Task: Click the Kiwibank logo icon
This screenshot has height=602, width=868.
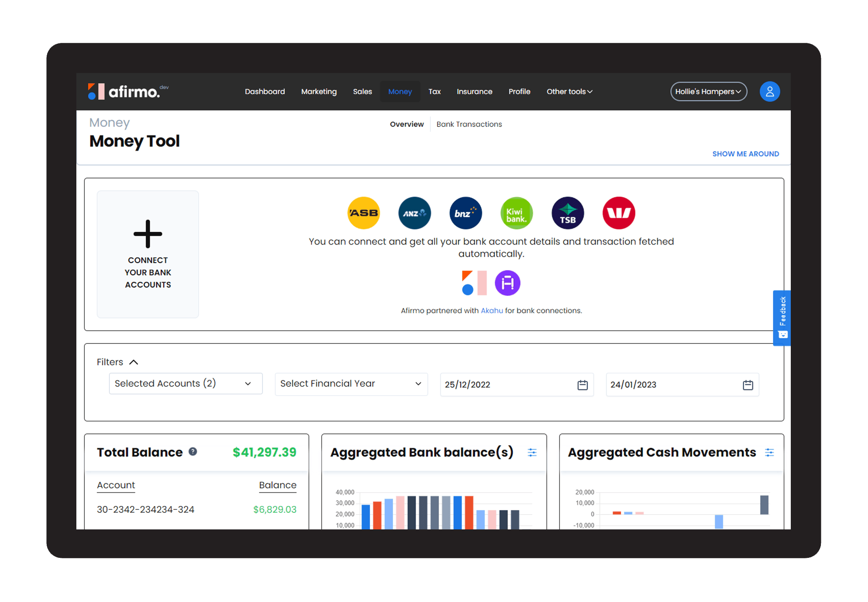Action: click(x=516, y=213)
